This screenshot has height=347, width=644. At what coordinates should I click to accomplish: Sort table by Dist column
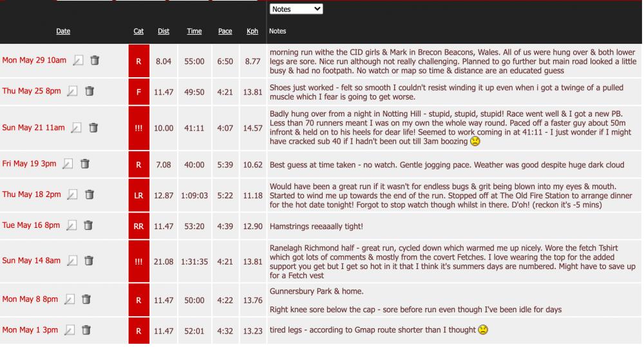[x=164, y=31]
